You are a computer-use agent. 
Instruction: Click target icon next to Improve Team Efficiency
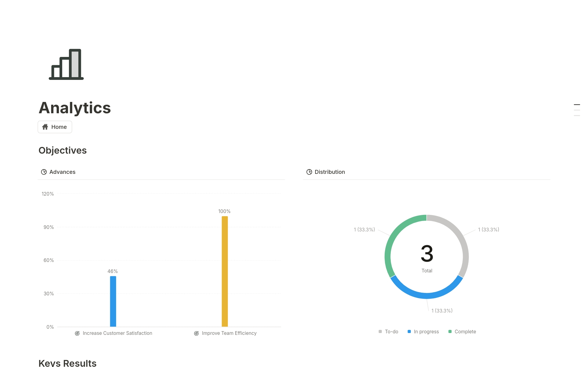click(x=196, y=333)
